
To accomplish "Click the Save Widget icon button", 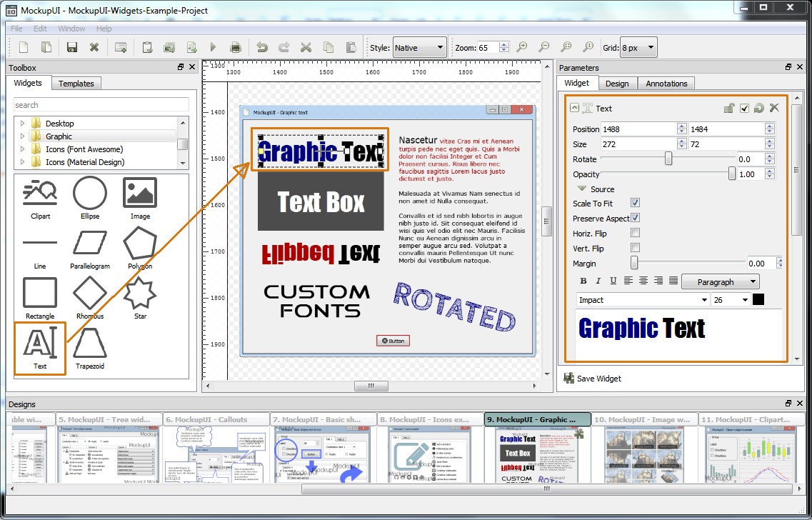I will click(593, 379).
